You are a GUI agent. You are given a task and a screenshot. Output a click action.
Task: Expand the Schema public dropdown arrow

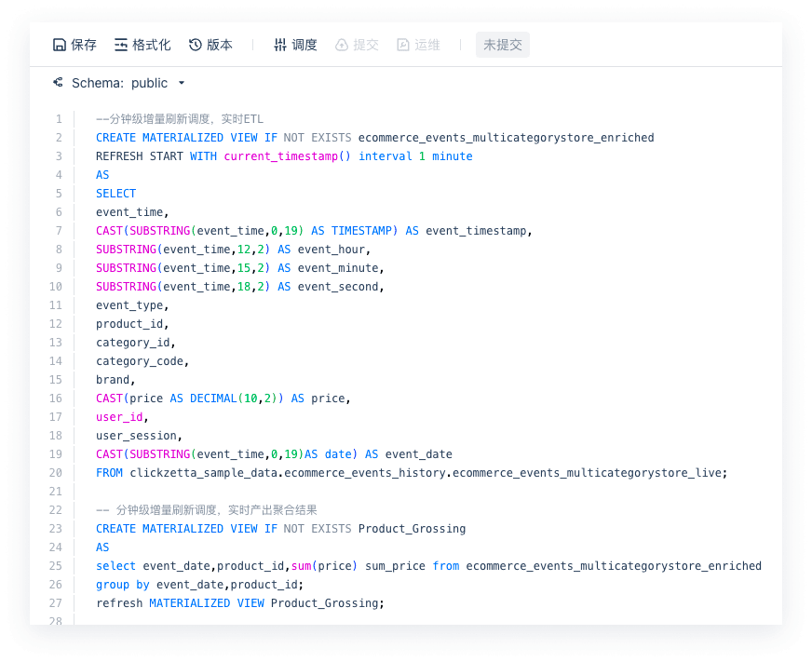(x=182, y=83)
